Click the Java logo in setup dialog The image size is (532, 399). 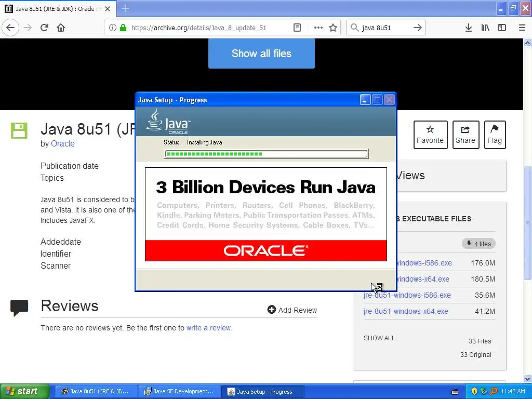pyautogui.click(x=168, y=122)
